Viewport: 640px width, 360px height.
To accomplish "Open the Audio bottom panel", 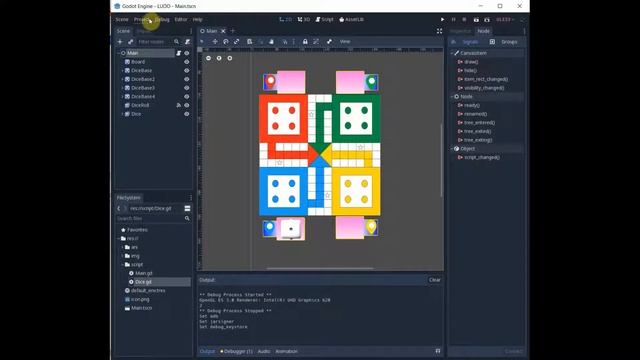I will pos(264,351).
